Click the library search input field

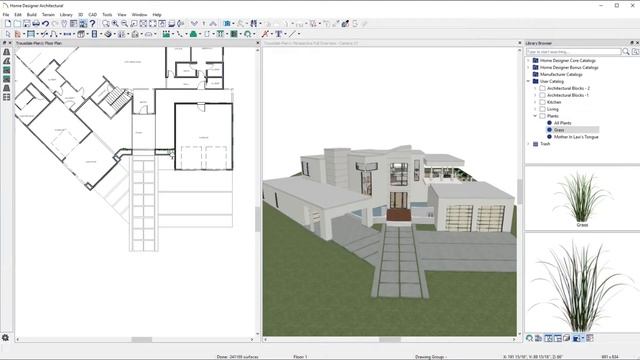[573, 52]
